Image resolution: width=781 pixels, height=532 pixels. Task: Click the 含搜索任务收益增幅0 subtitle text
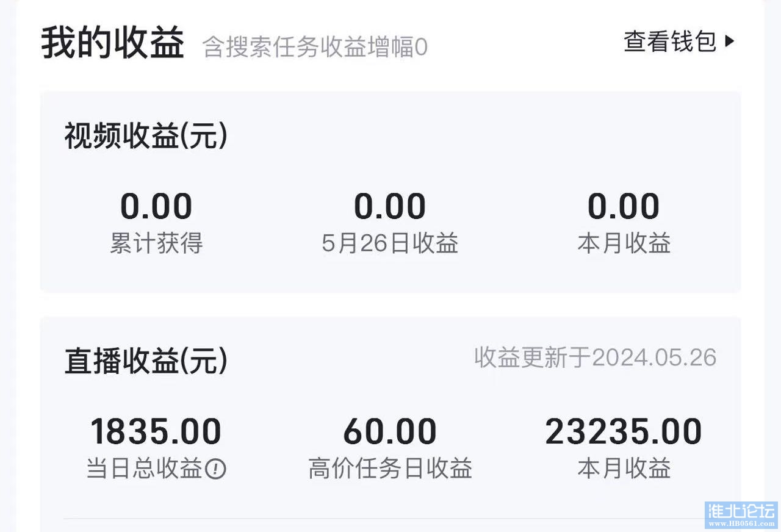[x=315, y=48]
